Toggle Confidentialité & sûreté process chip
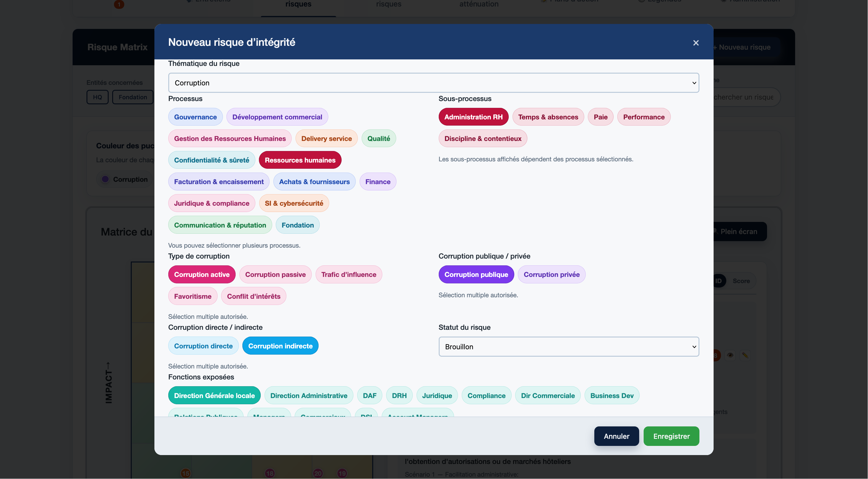Screen dimensions: 868x479 click(x=212, y=160)
